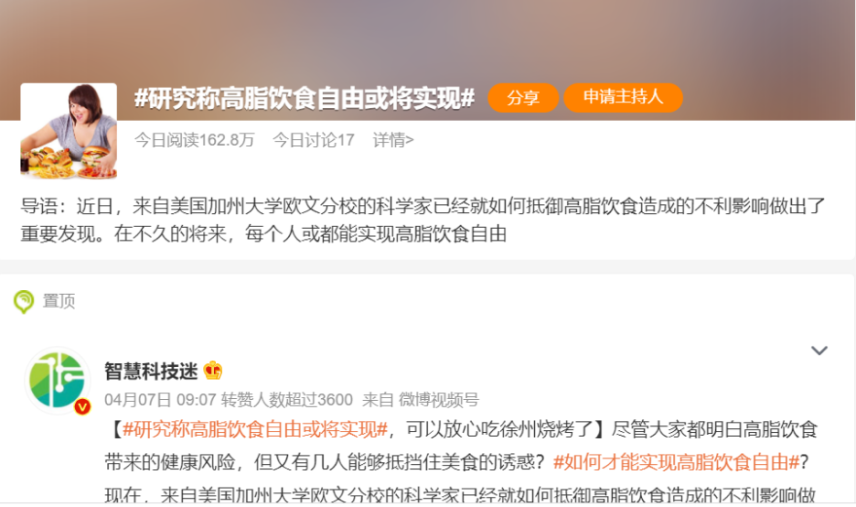Click 转赞人数超过3600 text

tap(287, 399)
